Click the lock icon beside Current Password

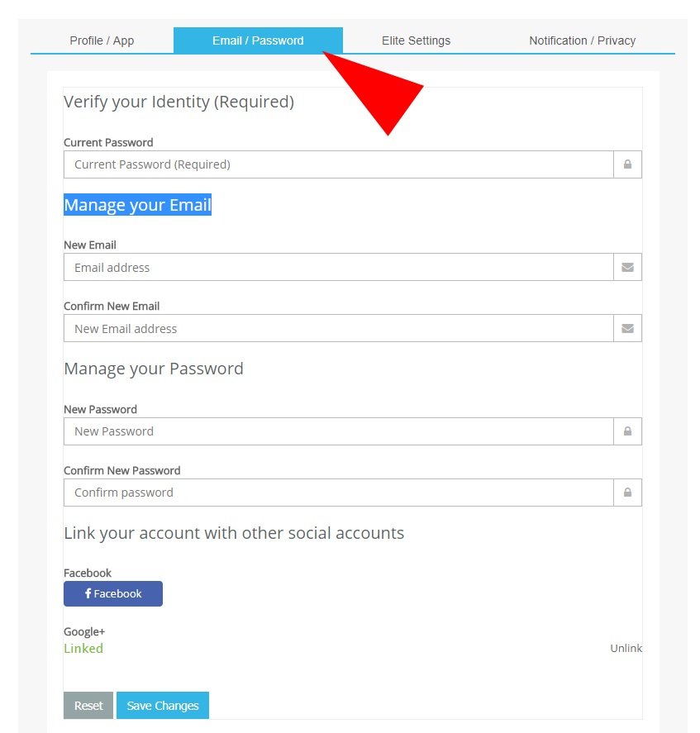click(x=627, y=164)
